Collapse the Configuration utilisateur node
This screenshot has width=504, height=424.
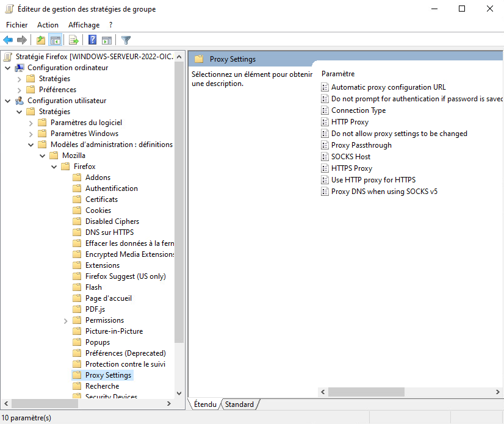click(x=8, y=101)
